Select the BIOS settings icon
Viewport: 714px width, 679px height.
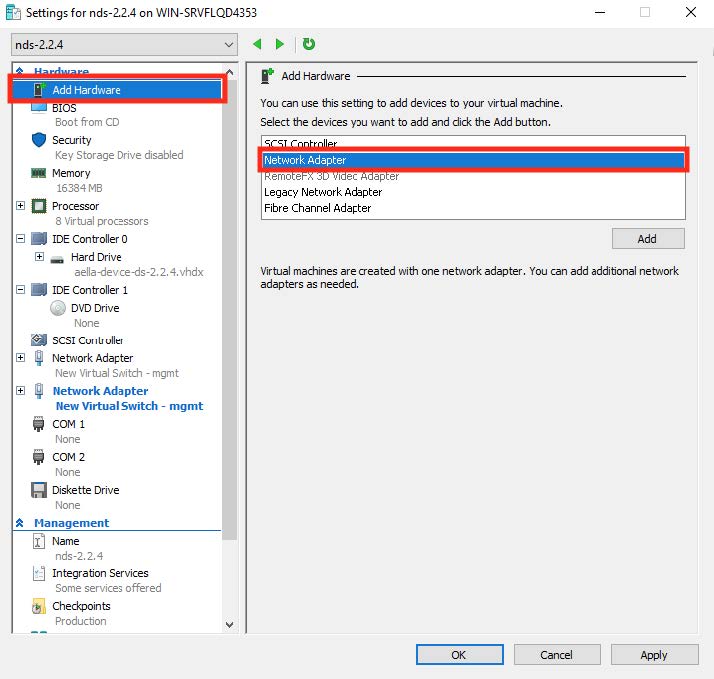(39, 108)
